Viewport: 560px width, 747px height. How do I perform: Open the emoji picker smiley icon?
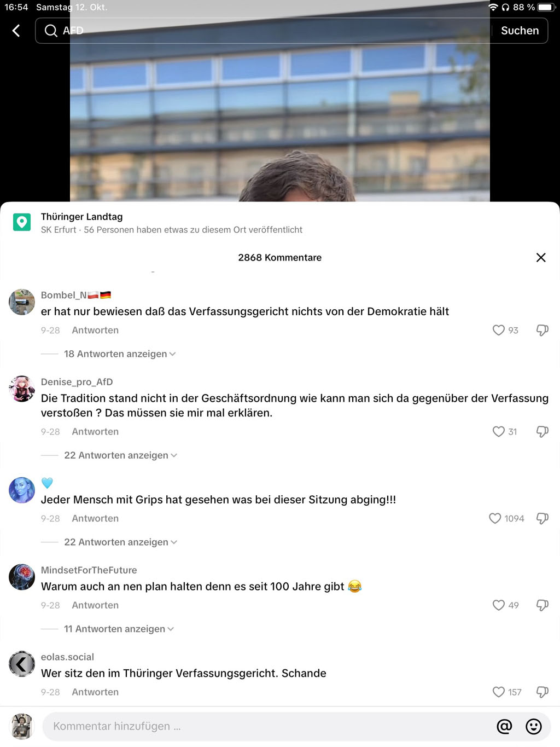(x=534, y=726)
